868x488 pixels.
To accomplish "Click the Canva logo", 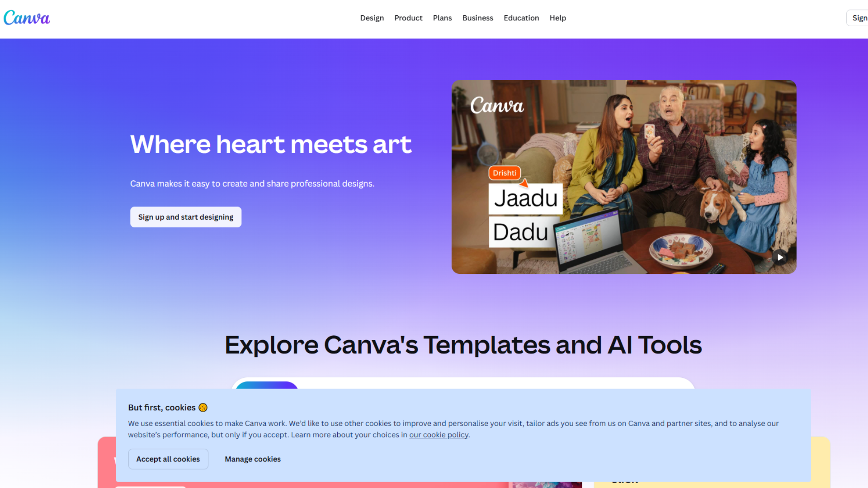I will tap(27, 18).
